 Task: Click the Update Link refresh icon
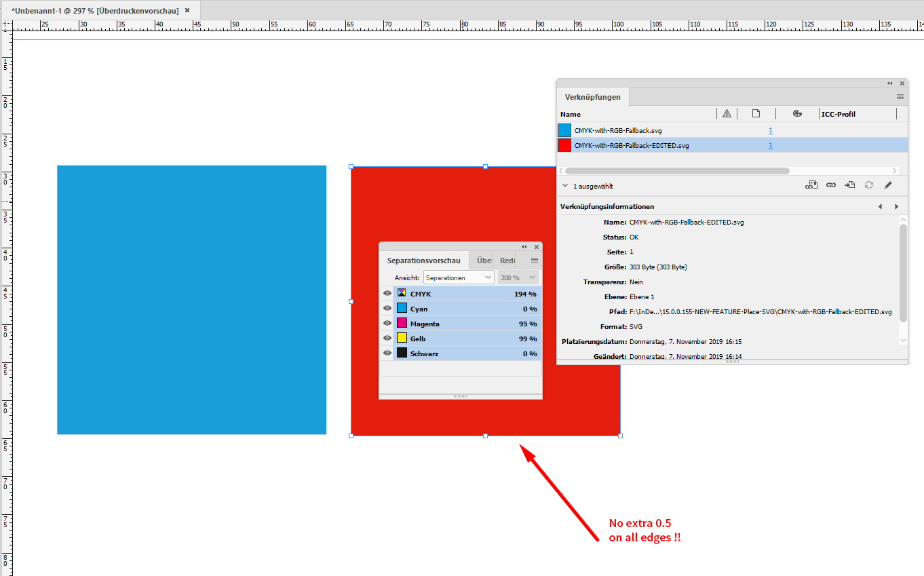coord(869,185)
